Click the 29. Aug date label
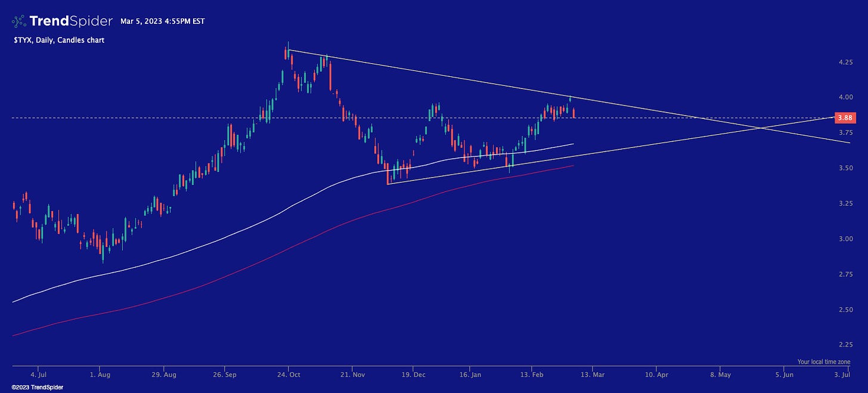Image resolution: width=868 pixels, height=393 pixels. point(164,375)
